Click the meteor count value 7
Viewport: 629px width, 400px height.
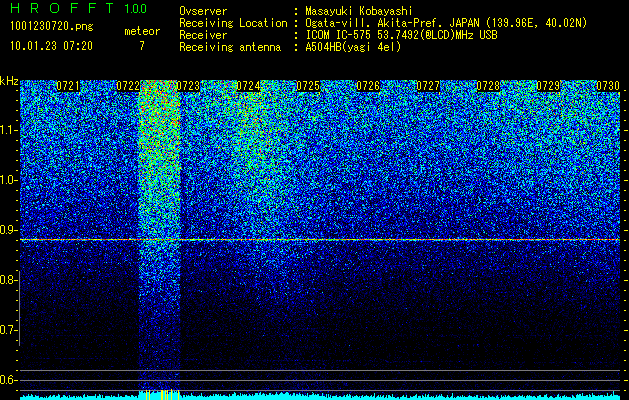click(x=142, y=46)
